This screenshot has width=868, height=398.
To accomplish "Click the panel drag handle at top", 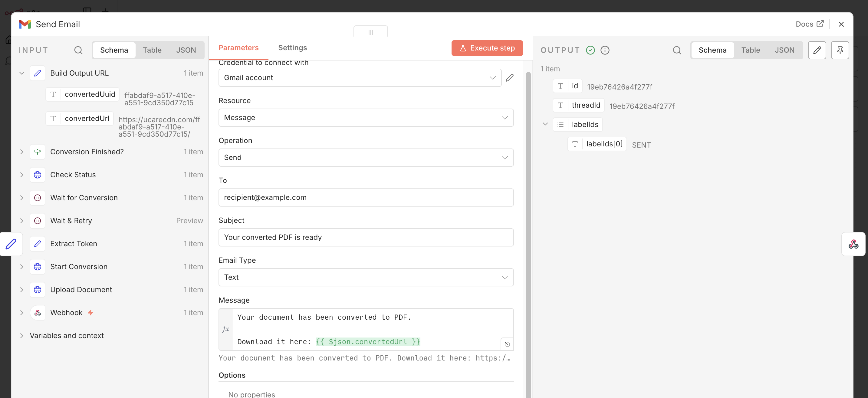I will 370,32.
